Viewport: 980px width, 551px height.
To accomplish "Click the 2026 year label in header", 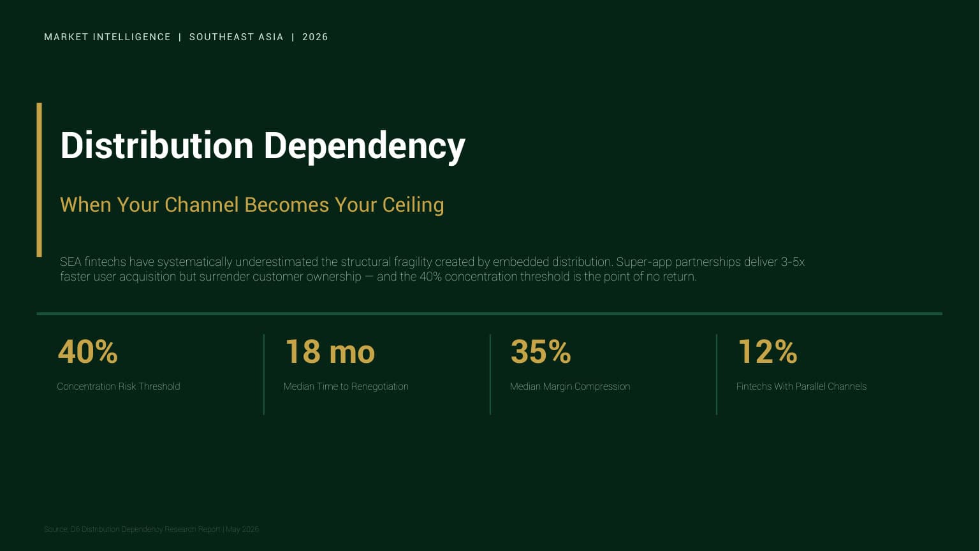I will pyautogui.click(x=315, y=37).
